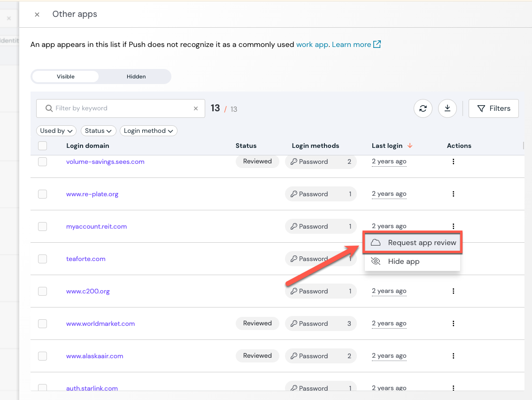Open the teaforte.com link
Screen dimensions: 532x400
click(86, 259)
